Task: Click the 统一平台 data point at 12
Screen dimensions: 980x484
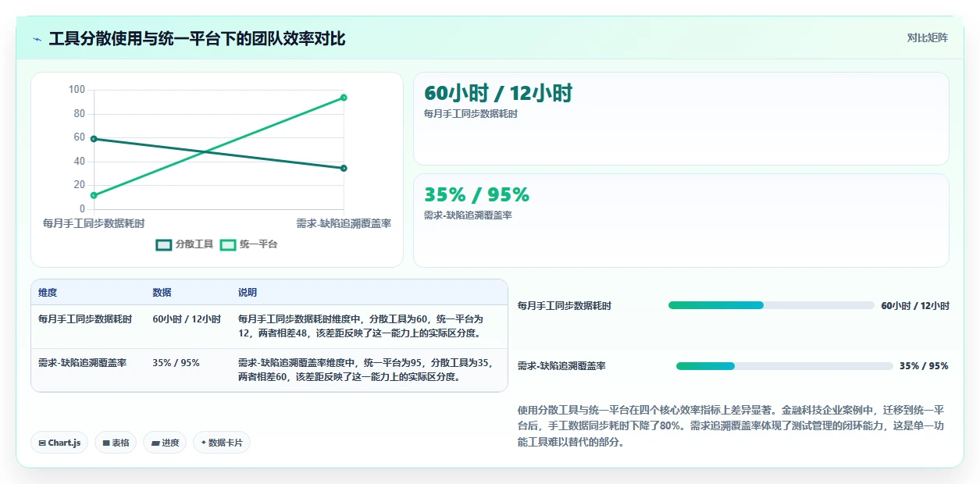Action: click(x=94, y=195)
